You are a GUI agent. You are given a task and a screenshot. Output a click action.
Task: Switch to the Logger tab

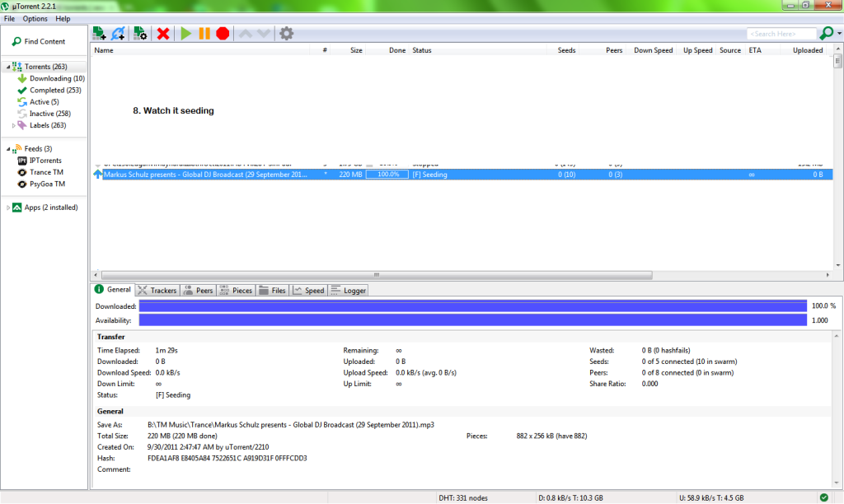[349, 291]
